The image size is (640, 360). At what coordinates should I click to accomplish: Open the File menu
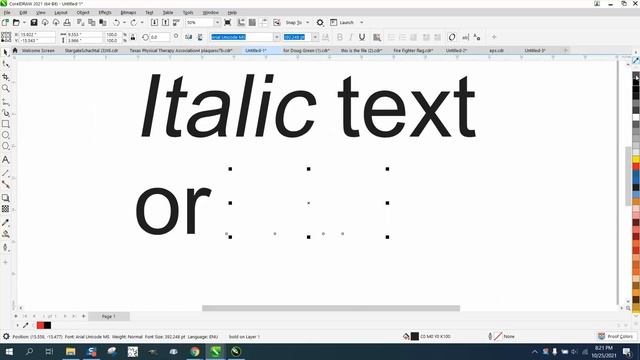7,13
